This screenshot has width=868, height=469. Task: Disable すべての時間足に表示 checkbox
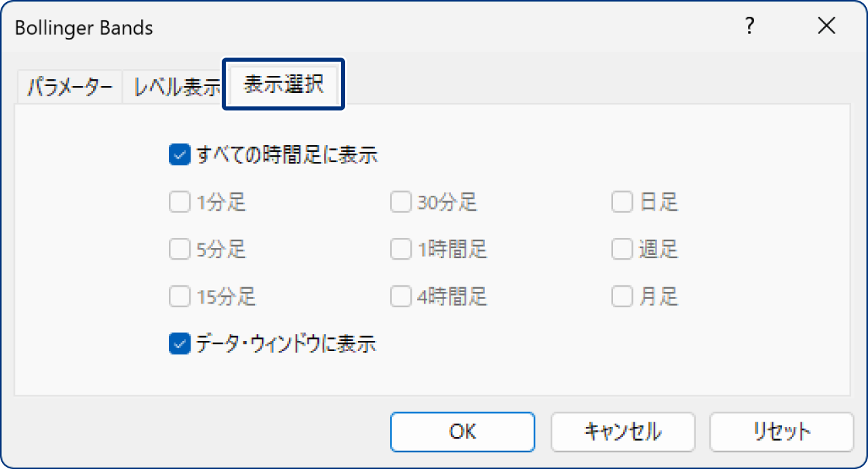click(179, 155)
